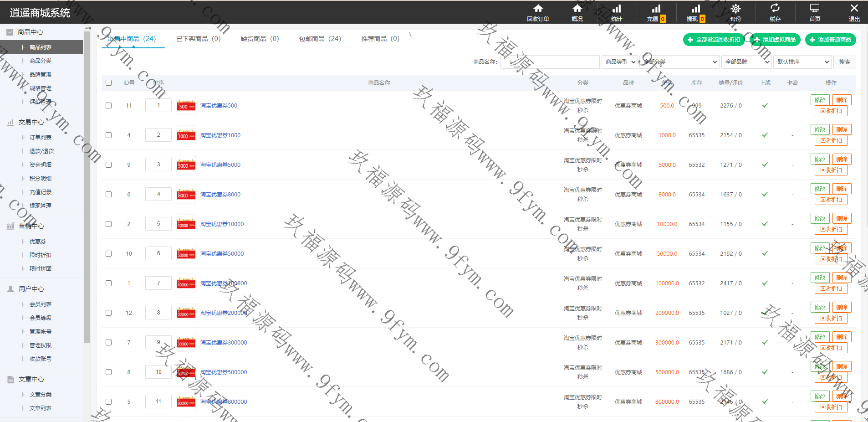Refresh cache with the 缓存 icon
Image resolution: width=868 pixels, height=422 pixels.
coord(775,9)
